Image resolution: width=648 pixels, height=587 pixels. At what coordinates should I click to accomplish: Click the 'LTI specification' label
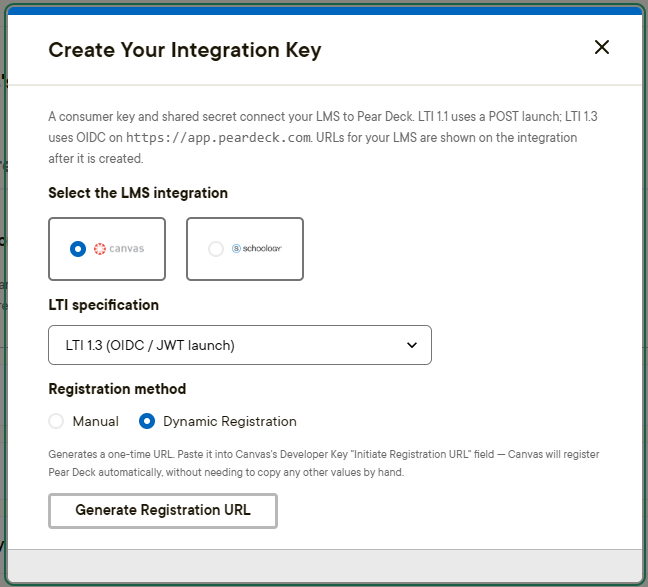[x=103, y=305]
